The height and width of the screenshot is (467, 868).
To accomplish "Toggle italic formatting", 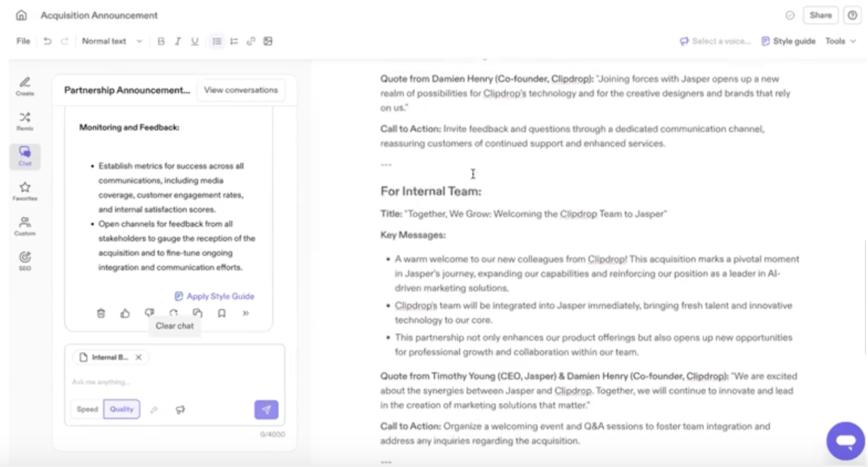I will 178,41.
